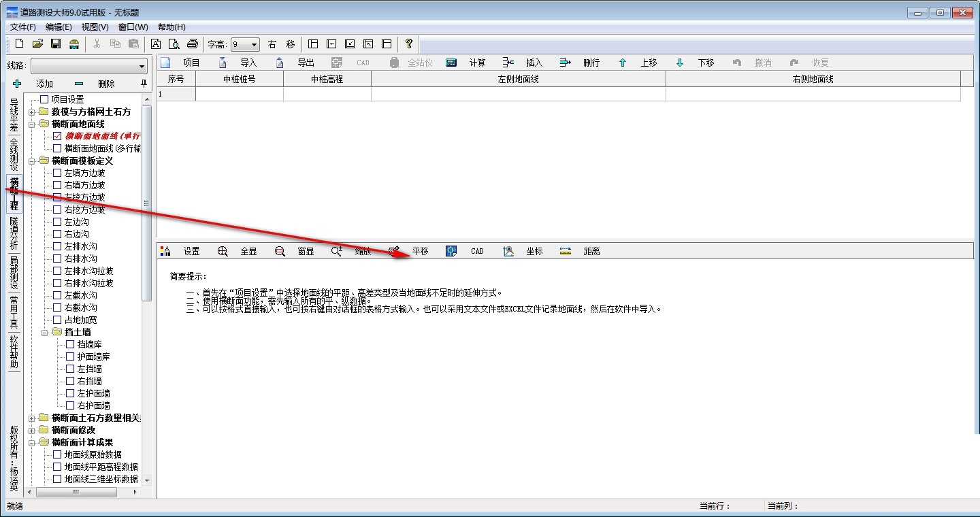
Task: Check the 项目设置 checkbox
Action: [x=44, y=99]
